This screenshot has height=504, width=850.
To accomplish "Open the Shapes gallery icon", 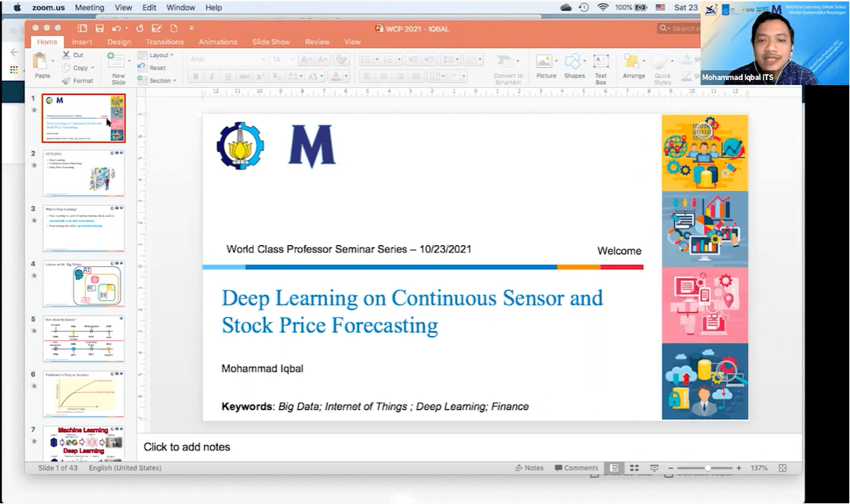I will (574, 62).
